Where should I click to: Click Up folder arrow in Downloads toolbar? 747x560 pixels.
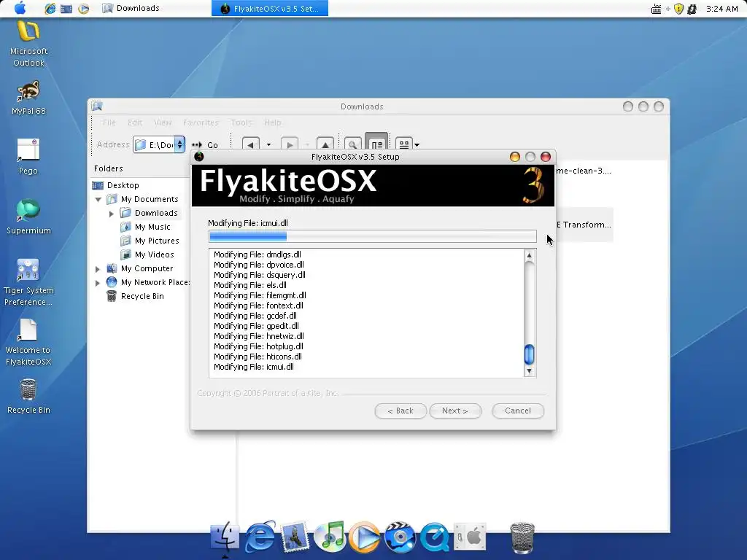(325, 144)
